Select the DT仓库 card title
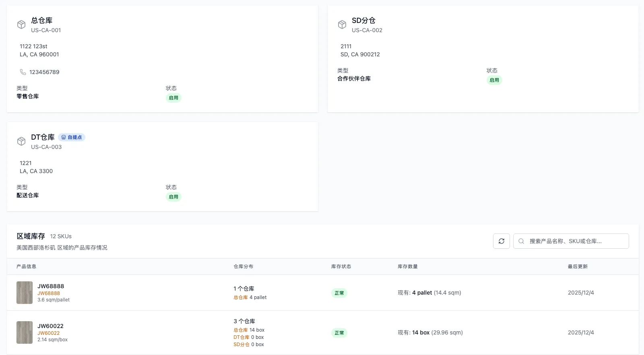Image resolution: width=644 pixels, height=355 pixels. [x=43, y=137]
